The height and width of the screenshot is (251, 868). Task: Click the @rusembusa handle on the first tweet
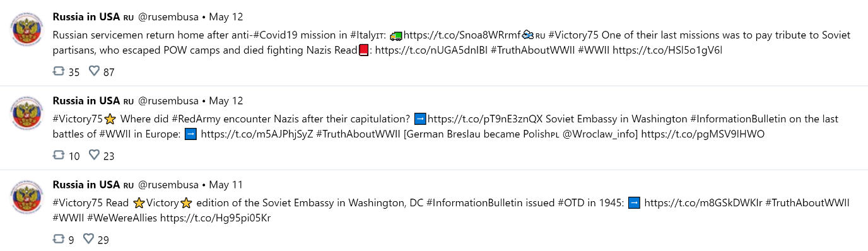168,17
